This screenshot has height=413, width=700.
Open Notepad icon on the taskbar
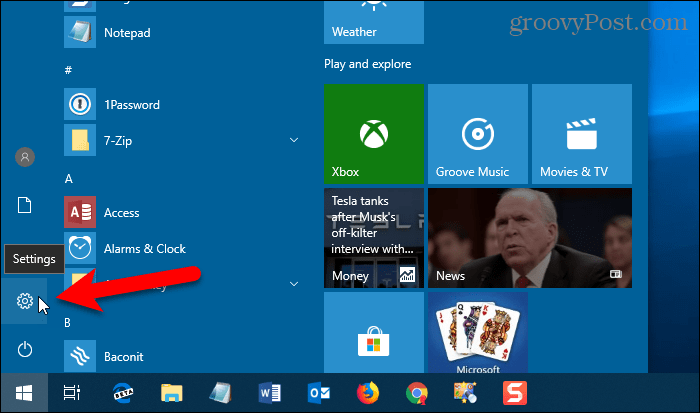click(x=220, y=393)
